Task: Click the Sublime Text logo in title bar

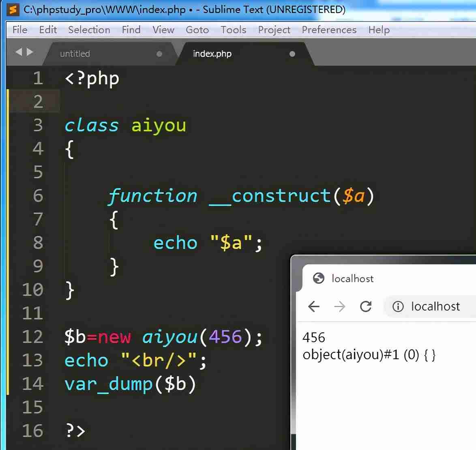Action: tap(13, 10)
